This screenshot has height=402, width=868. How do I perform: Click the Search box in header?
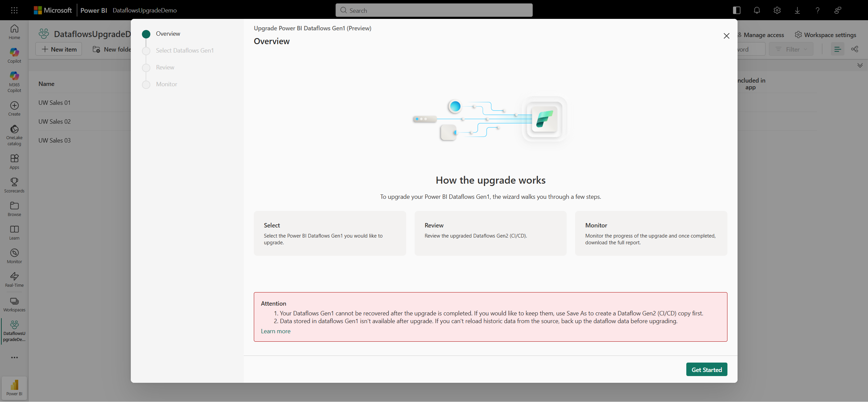click(x=434, y=10)
